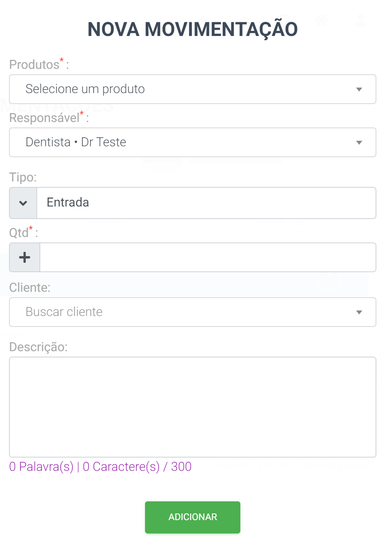Click the Tipo field label
The width and height of the screenshot is (392, 551).
tap(23, 177)
